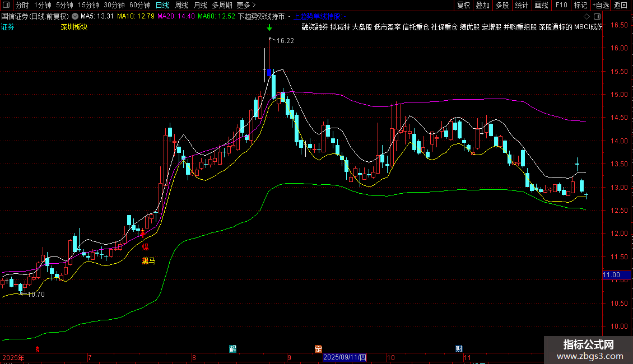
Task: Open the 深圳板块 sector link
Action: [75, 27]
